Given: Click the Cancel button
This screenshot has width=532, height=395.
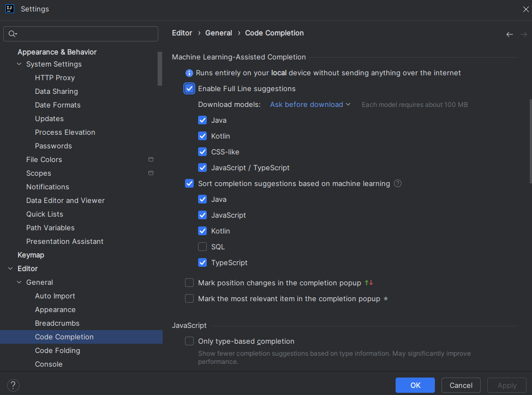Looking at the screenshot, I should coord(461,385).
